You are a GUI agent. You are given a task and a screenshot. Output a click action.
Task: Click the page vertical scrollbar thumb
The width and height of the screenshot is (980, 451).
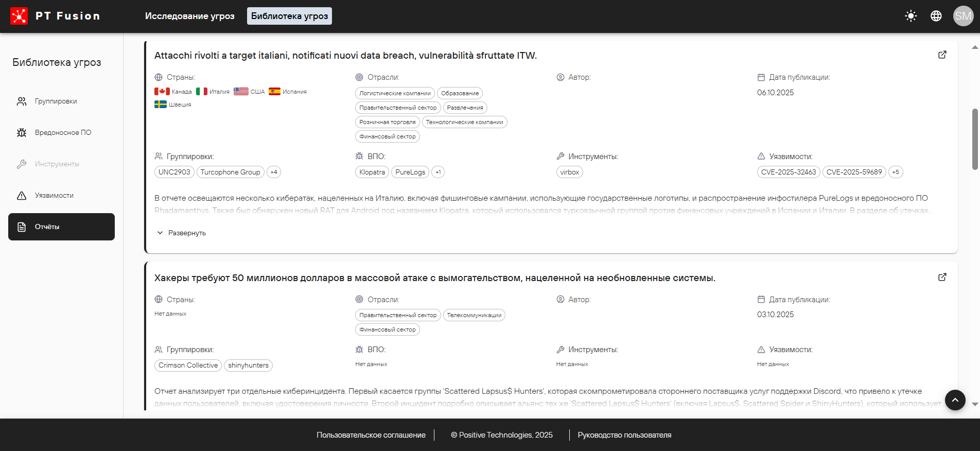click(974, 139)
